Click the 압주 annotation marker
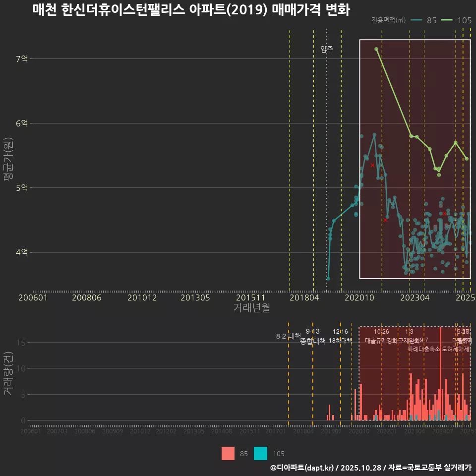This screenshot has width=476, height=476. (x=327, y=50)
